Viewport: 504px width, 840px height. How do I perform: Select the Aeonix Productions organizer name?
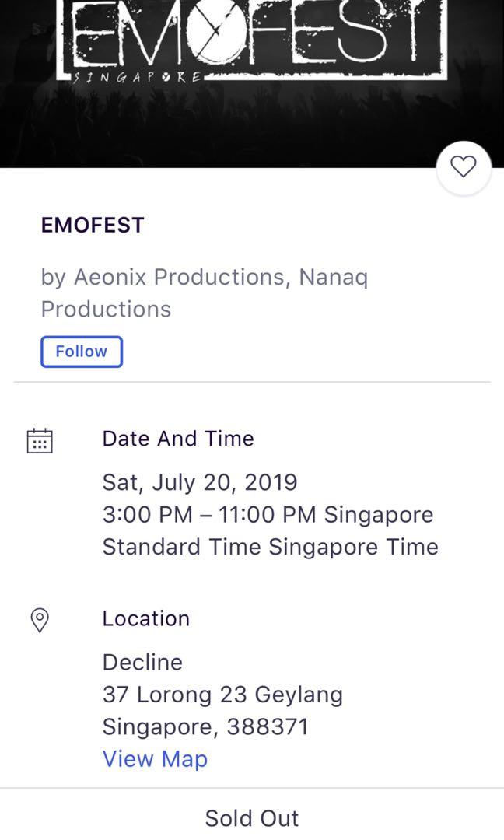click(178, 277)
